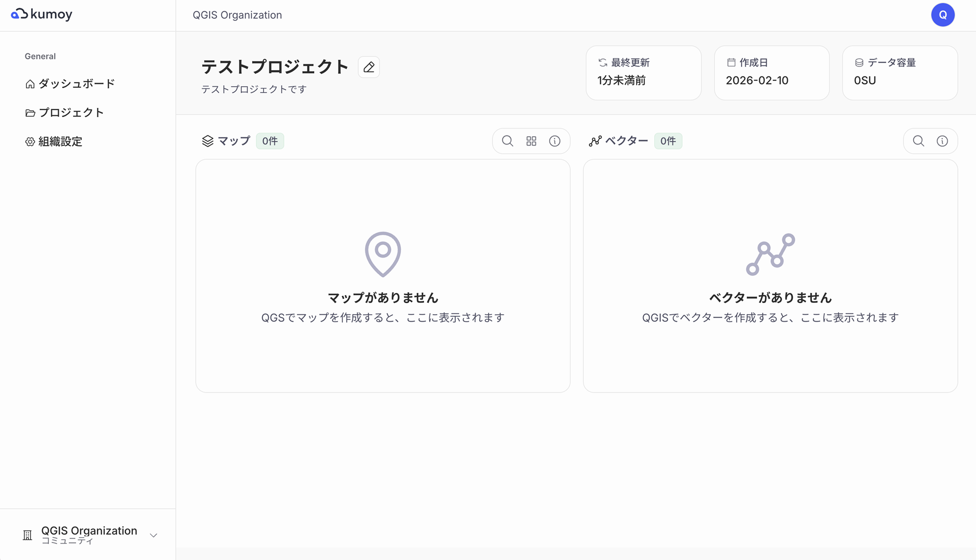Click the search icon in Vector section
Screen dimensions: 976x560
[918, 141]
